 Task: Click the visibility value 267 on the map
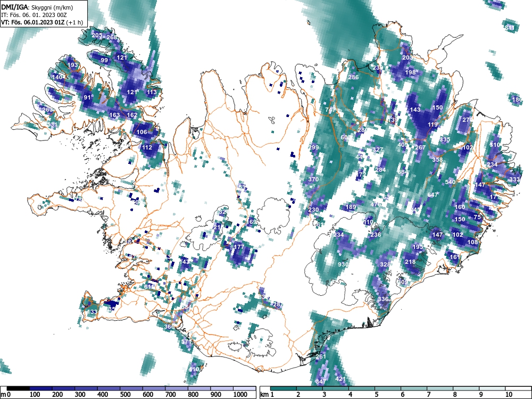point(420,147)
